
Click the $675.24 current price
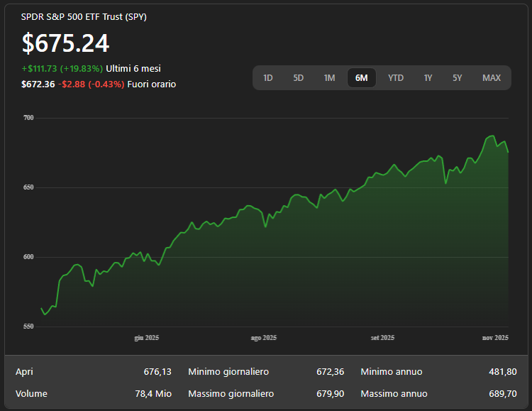click(65, 43)
